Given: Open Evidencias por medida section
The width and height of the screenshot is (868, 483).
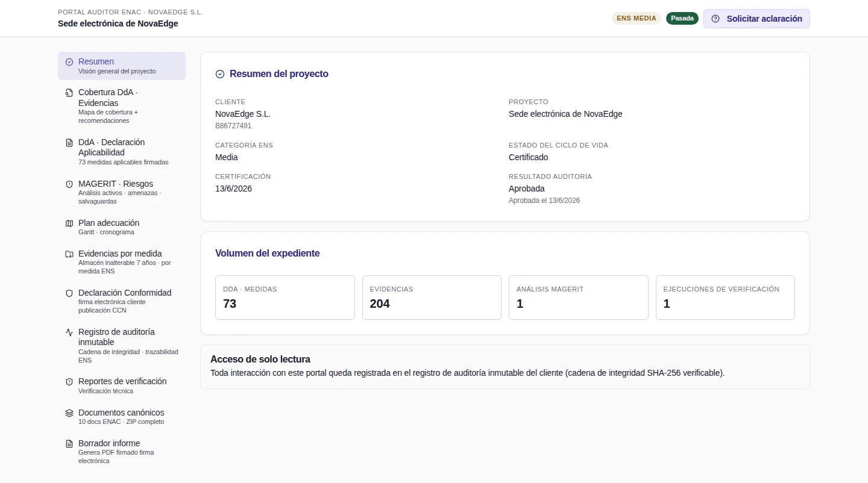Looking at the screenshot, I should [122, 262].
